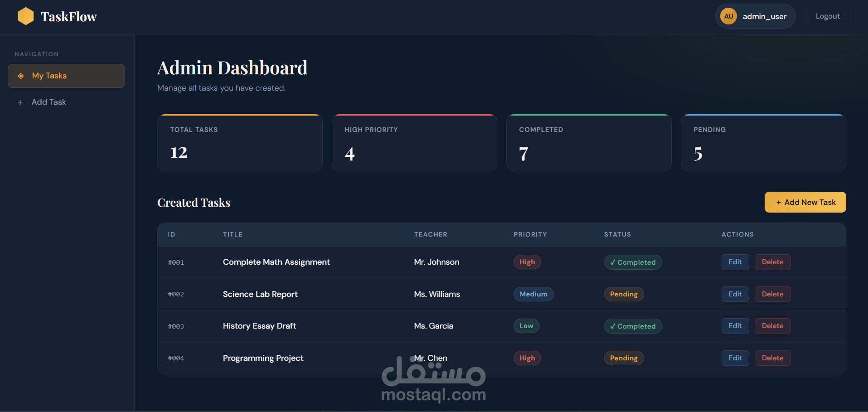The image size is (868, 412).
Task: Edit the Programming Project task
Action: [735, 358]
